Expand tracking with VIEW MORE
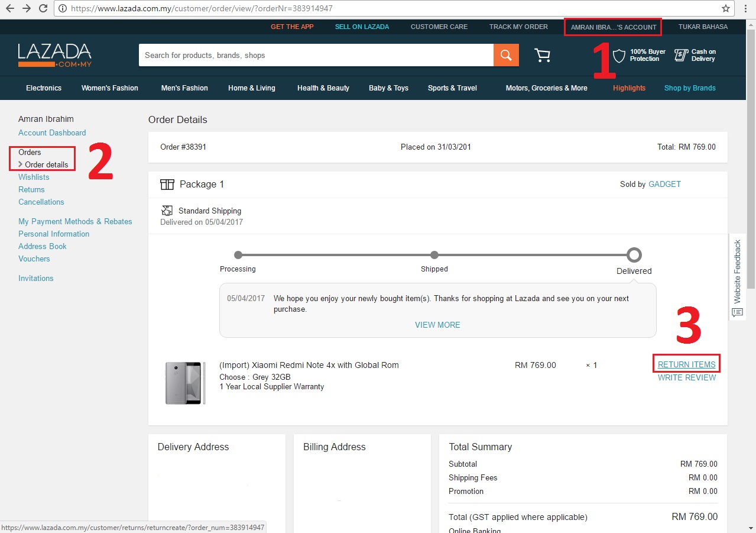Viewport: 756px width, 533px height. pyautogui.click(x=437, y=325)
